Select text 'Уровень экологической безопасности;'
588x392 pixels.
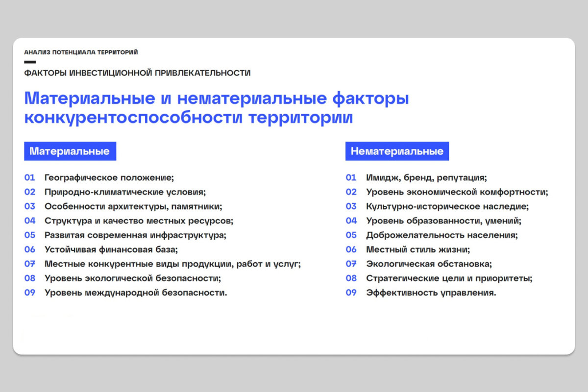tap(133, 278)
